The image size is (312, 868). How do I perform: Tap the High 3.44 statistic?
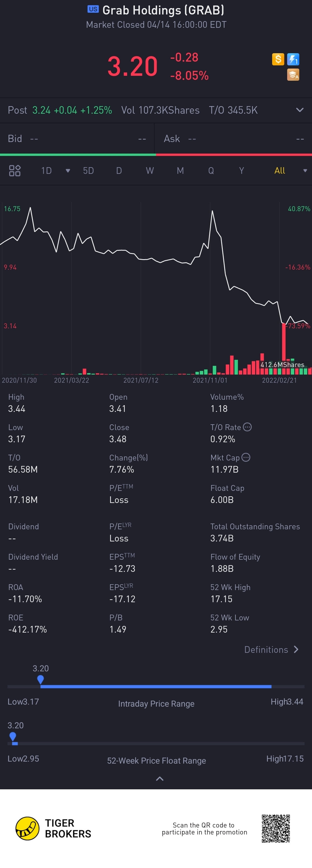tap(17, 403)
